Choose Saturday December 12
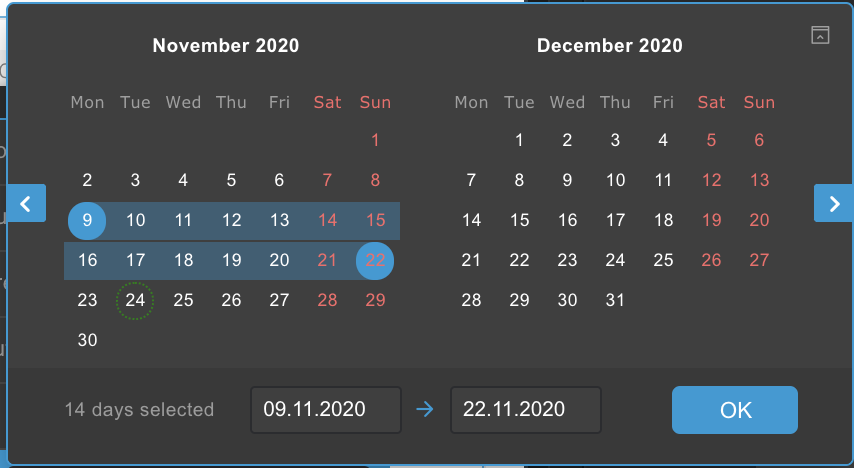The height and width of the screenshot is (468, 854). (x=711, y=180)
